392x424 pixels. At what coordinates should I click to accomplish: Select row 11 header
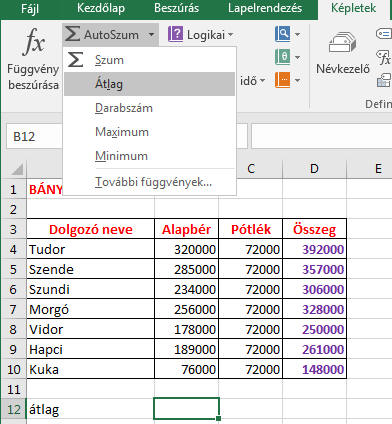[x=13, y=389]
